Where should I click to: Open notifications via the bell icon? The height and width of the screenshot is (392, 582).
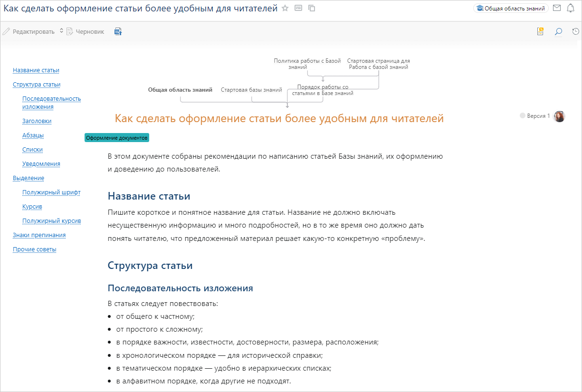click(571, 8)
